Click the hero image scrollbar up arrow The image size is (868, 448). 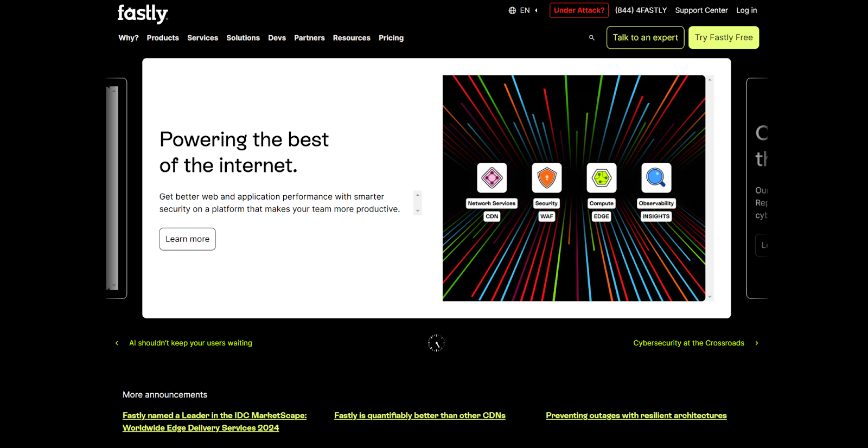click(710, 80)
